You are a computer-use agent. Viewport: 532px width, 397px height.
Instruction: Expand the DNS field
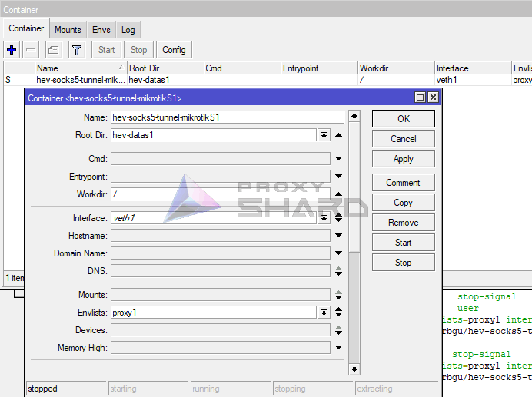tap(338, 271)
